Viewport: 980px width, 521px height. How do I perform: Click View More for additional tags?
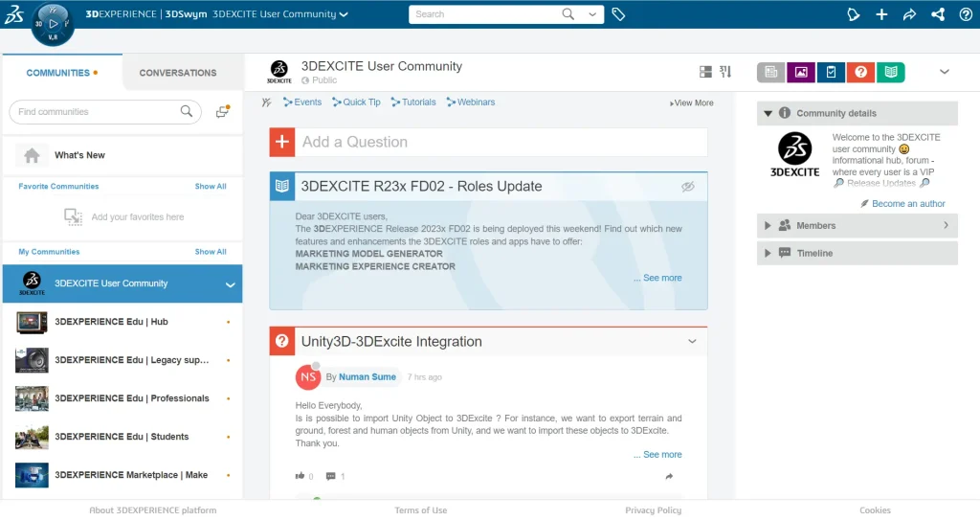point(691,102)
